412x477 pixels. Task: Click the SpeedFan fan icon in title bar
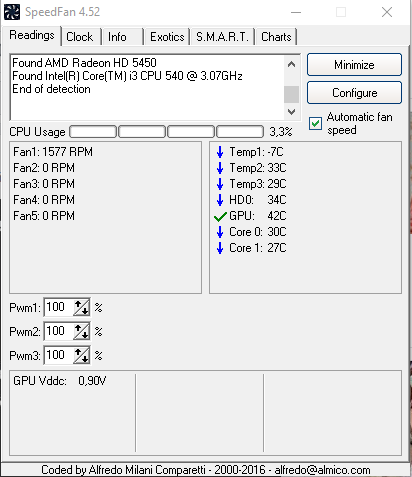point(12,12)
